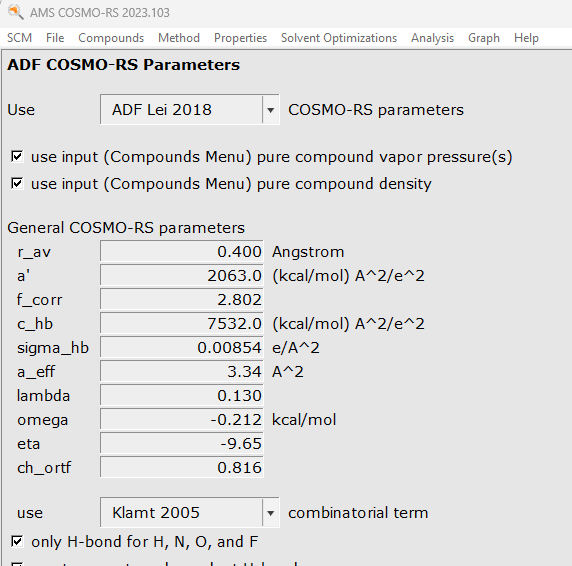Open the Help menu
The image size is (572, 566).
[526, 38]
